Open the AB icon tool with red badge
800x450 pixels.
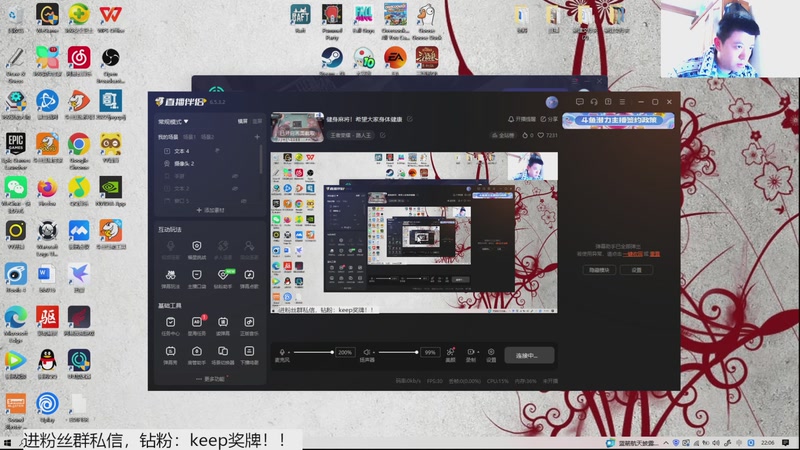(x=196, y=325)
